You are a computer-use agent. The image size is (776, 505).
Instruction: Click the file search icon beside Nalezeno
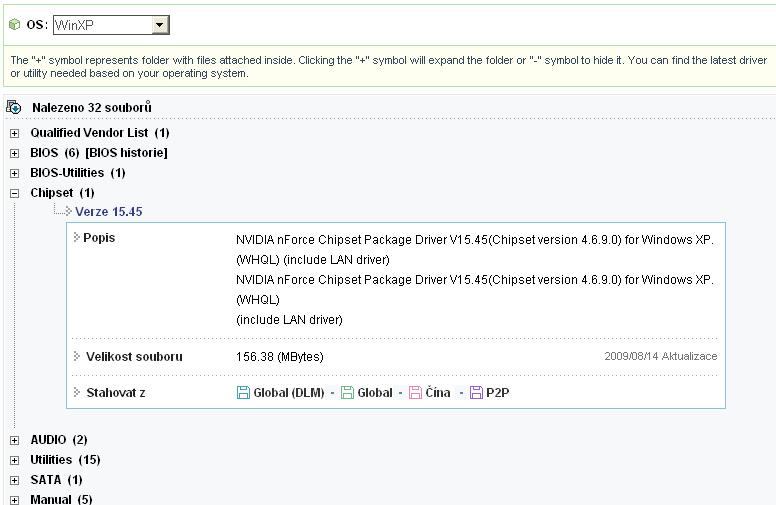[x=14, y=107]
